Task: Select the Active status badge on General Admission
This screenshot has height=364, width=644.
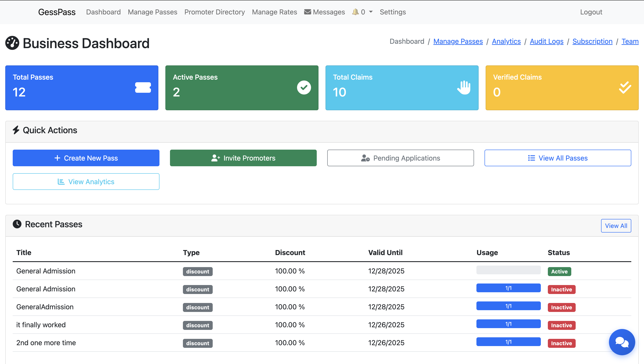Action: point(559,271)
